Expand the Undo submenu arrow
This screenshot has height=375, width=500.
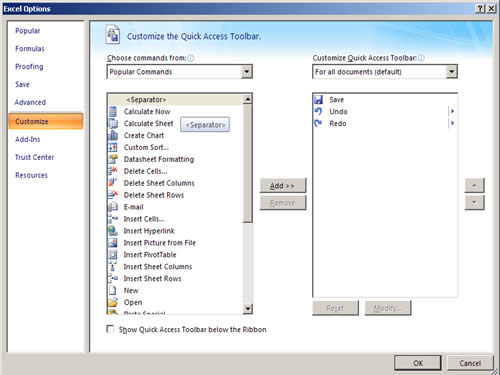coord(452,111)
